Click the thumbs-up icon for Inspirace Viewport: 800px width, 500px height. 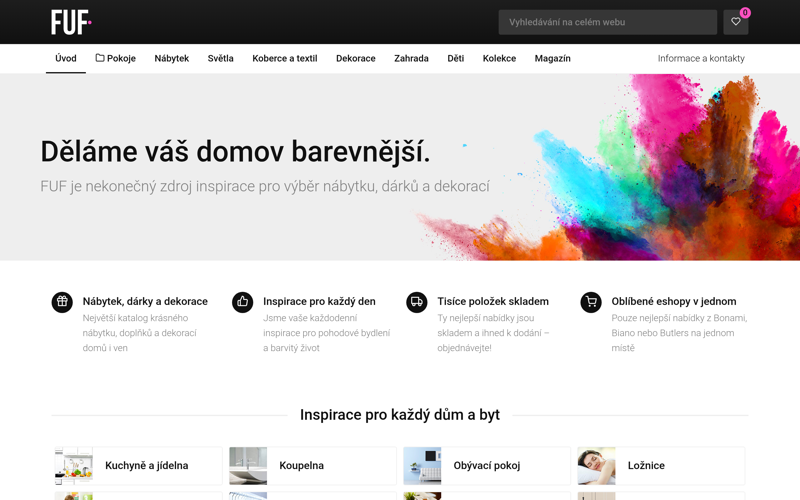242,302
